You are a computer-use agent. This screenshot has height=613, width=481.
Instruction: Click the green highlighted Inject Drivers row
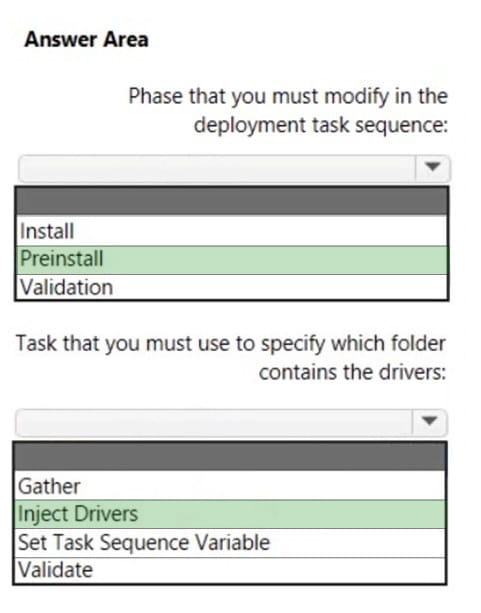click(230, 514)
